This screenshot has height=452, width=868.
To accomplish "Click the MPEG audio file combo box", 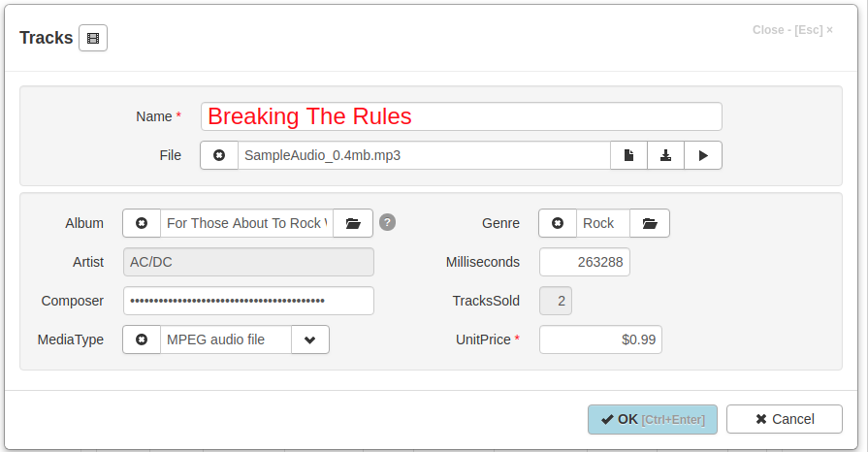I will 226,339.
